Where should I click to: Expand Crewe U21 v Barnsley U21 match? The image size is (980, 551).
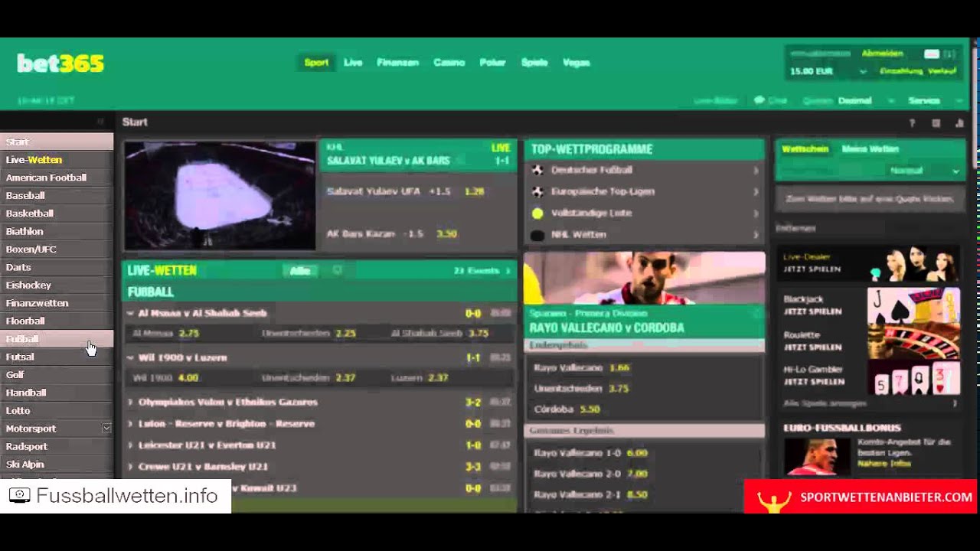[130, 466]
